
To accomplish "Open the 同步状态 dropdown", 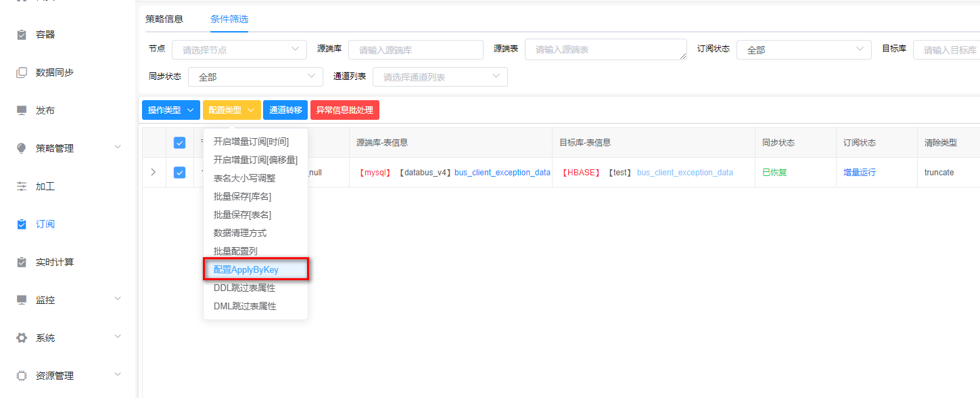I will 254,77.
